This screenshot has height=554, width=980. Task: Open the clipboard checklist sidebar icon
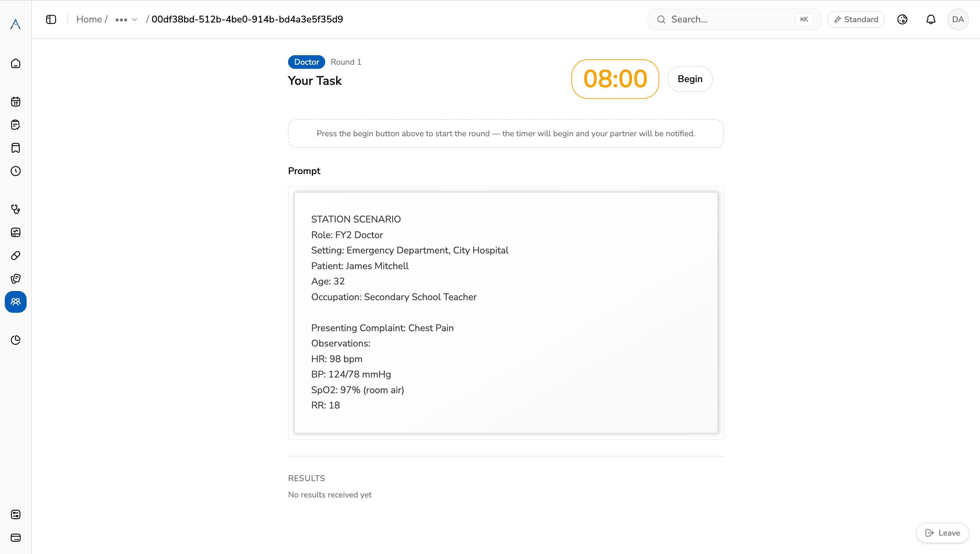tap(16, 125)
